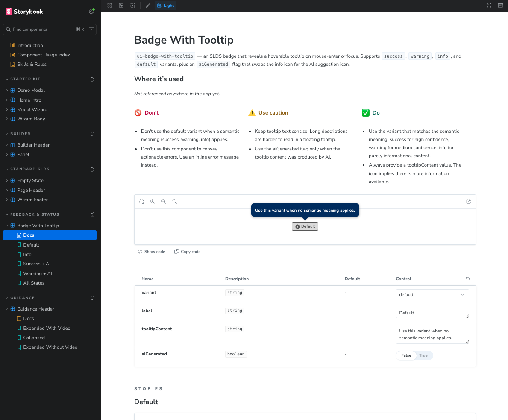Zoom out the story preview

164,202
